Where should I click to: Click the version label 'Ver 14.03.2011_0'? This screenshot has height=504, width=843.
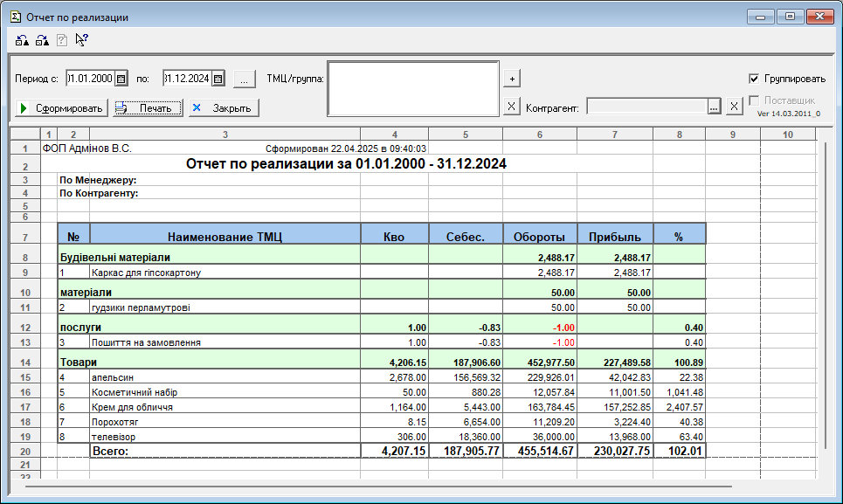(x=789, y=114)
